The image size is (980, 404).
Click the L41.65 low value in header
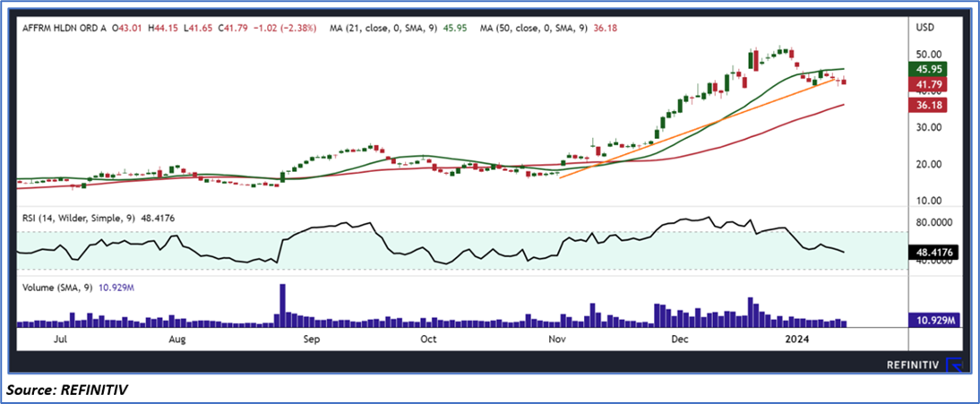point(198,28)
